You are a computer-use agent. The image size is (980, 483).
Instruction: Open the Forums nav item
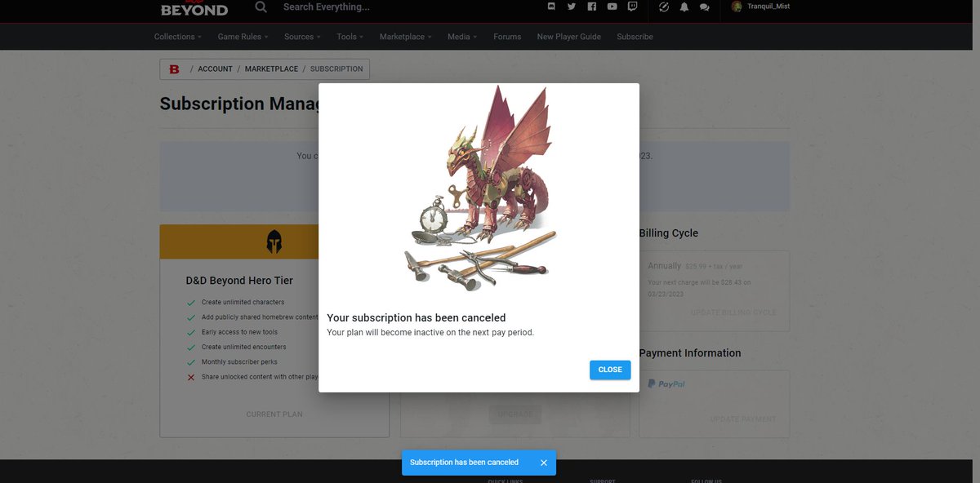507,37
